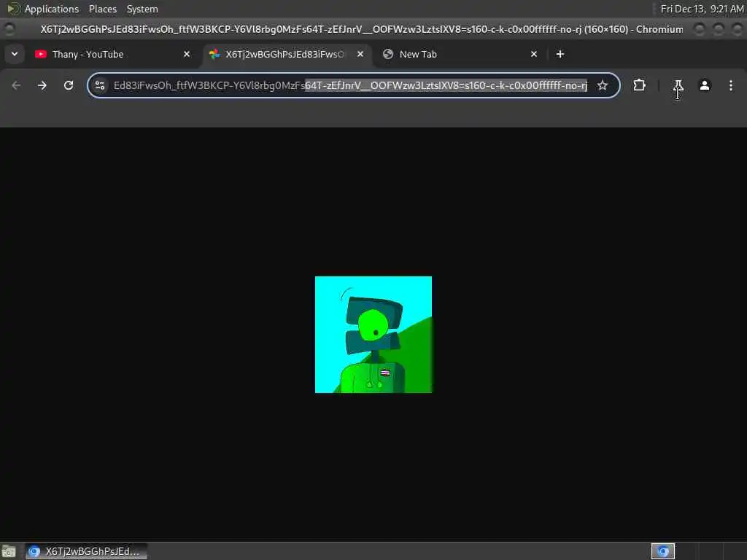Close the Thany - YouTube tab

[187, 54]
